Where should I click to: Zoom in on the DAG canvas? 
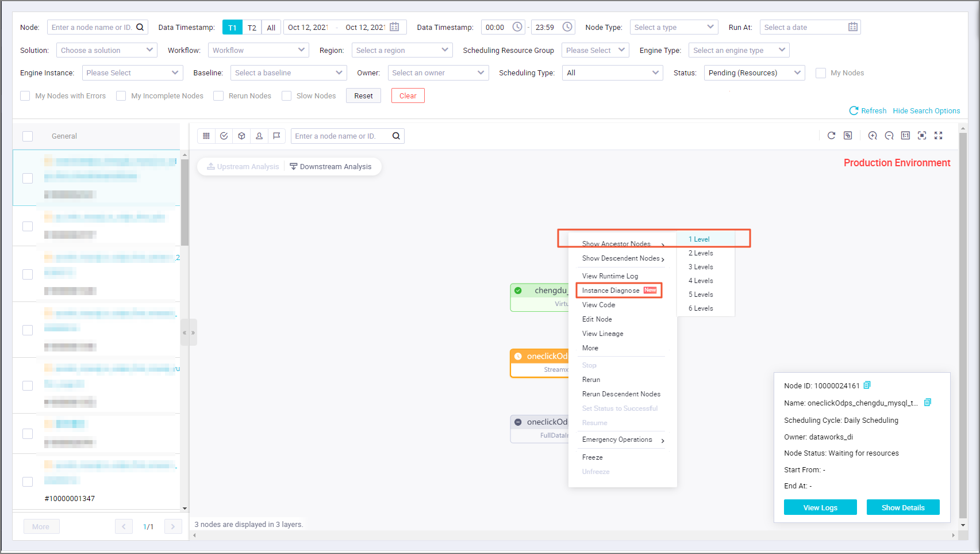[x=873, y=135]
